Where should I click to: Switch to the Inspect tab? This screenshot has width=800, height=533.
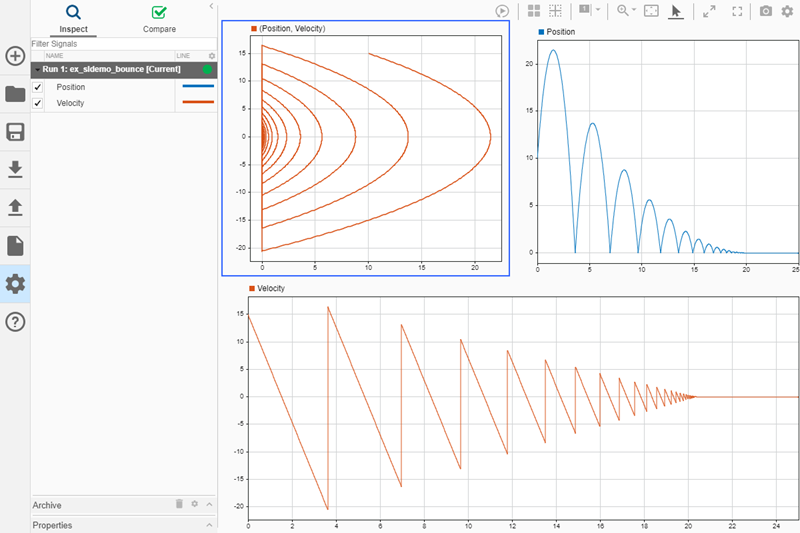pos(73,19)
